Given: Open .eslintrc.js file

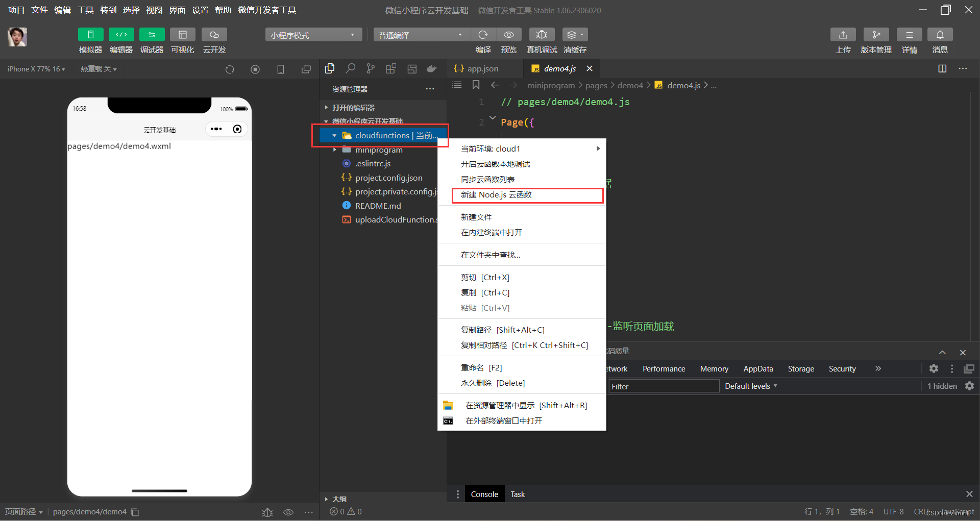Looking at the screenshot, I should pyautogui.click(x=373, y=164).
